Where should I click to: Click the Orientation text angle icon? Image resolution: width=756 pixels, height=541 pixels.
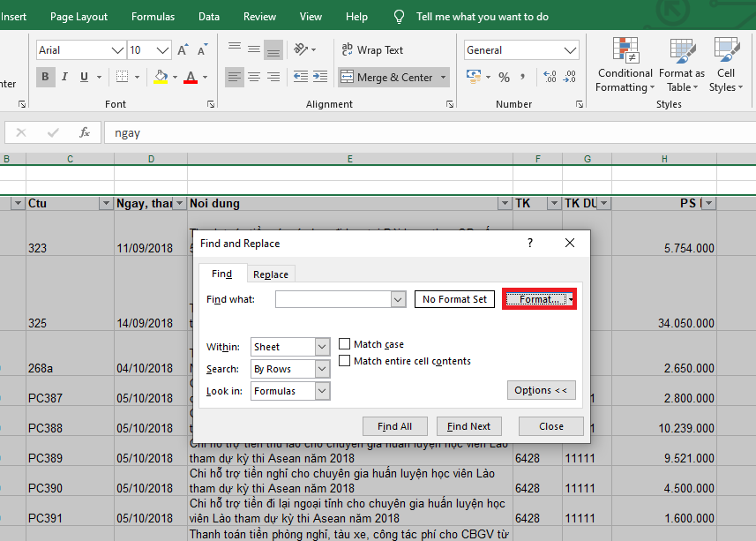pyautogui.click(x=302, y=50)
